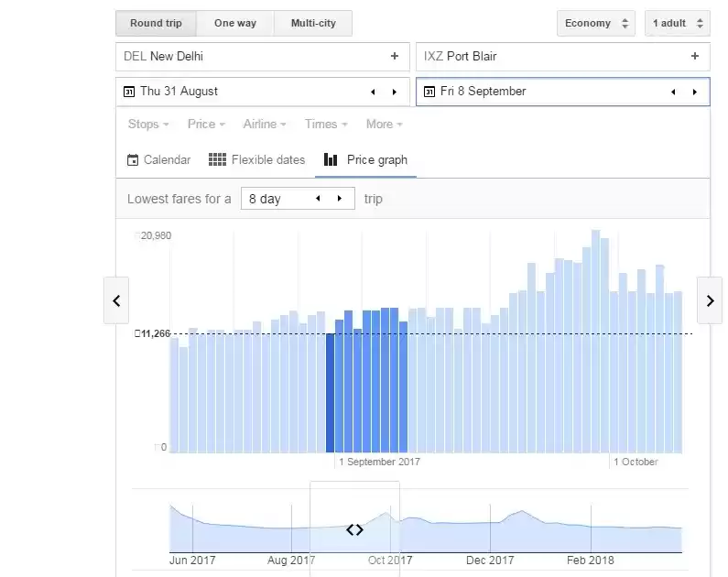Screen dimensions: 728x577
Task: Open the Economy cabin class dropdown
Action: coord(596,23)
